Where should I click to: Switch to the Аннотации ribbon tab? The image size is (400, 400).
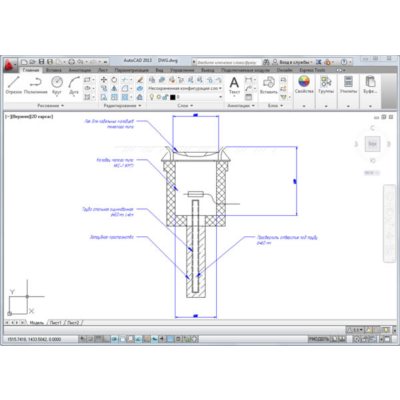click(x=80, y=70)
